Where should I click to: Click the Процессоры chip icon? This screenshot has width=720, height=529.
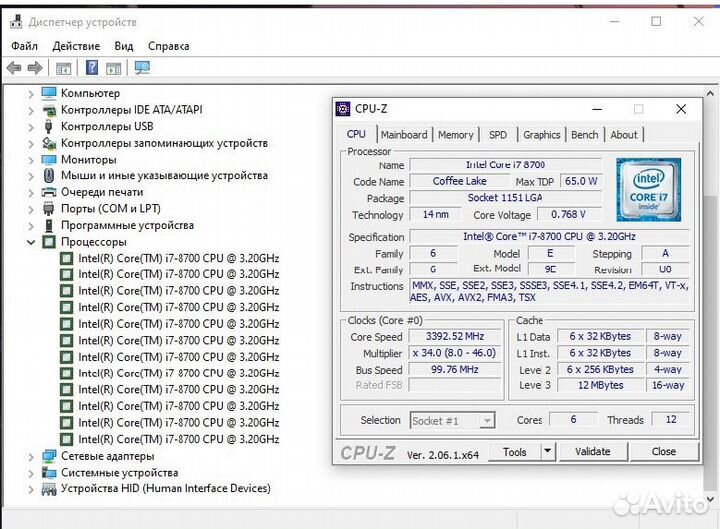pyautogui.click(x=49, y=242)
